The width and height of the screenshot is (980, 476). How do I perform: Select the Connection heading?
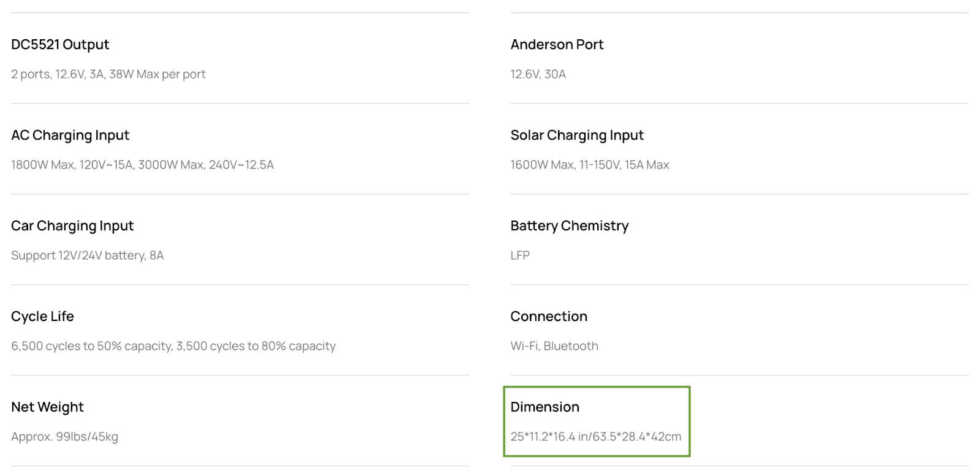tap(549, 317)
